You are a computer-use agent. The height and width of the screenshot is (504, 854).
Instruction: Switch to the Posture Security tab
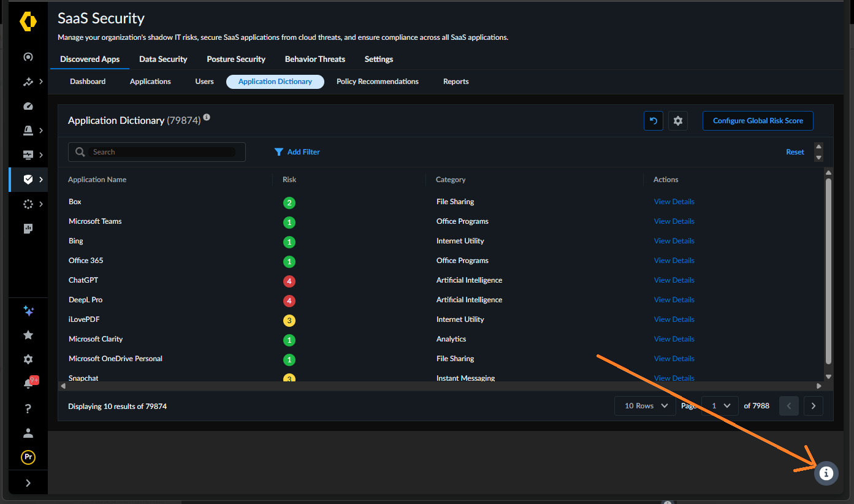click(236, 59)
